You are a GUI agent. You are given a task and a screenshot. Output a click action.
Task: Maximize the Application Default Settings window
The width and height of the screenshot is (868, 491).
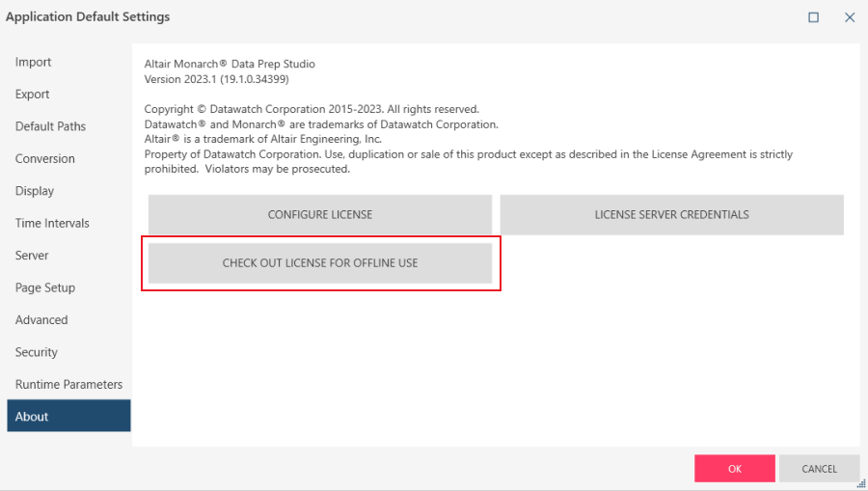813,17
